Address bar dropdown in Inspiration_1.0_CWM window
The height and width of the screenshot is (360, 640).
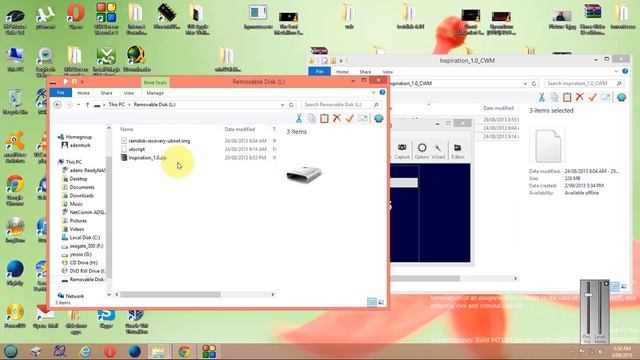pos(525,83)
